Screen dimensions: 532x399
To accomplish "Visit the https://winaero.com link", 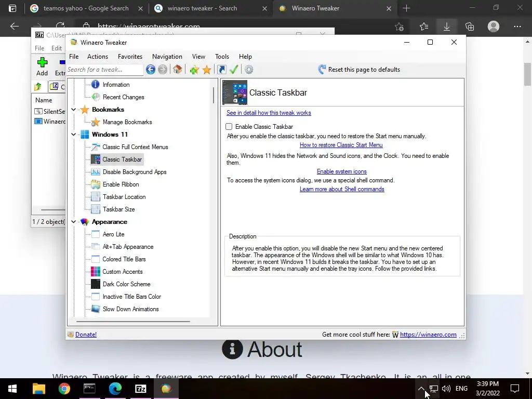I will [x=428, y=335].
